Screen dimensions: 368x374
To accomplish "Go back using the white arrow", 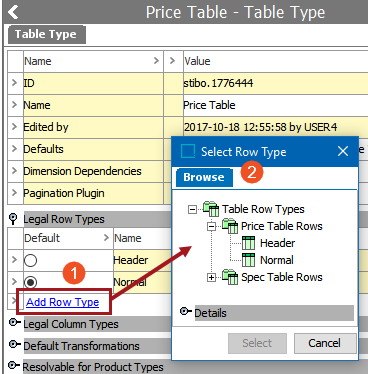I will [x=13, y=12].
